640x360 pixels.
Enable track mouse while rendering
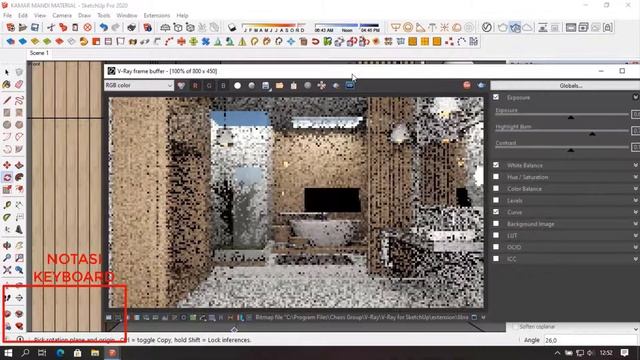tap(322, 86)
